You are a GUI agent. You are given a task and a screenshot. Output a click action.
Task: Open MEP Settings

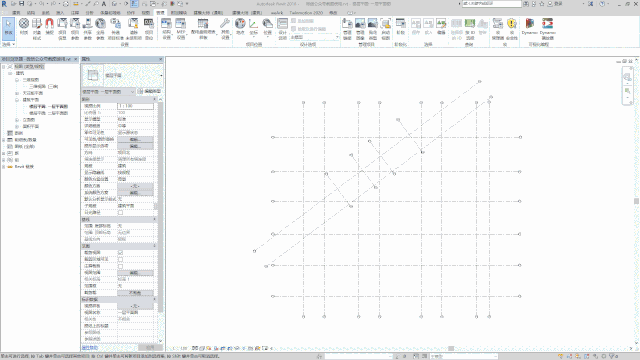181,29
